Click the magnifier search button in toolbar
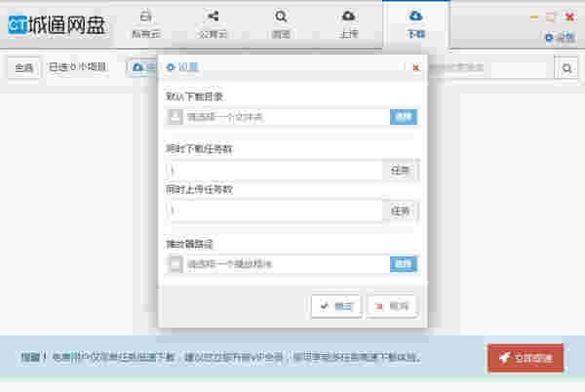Screen dimensions: 585x392 tap(566, 68)
